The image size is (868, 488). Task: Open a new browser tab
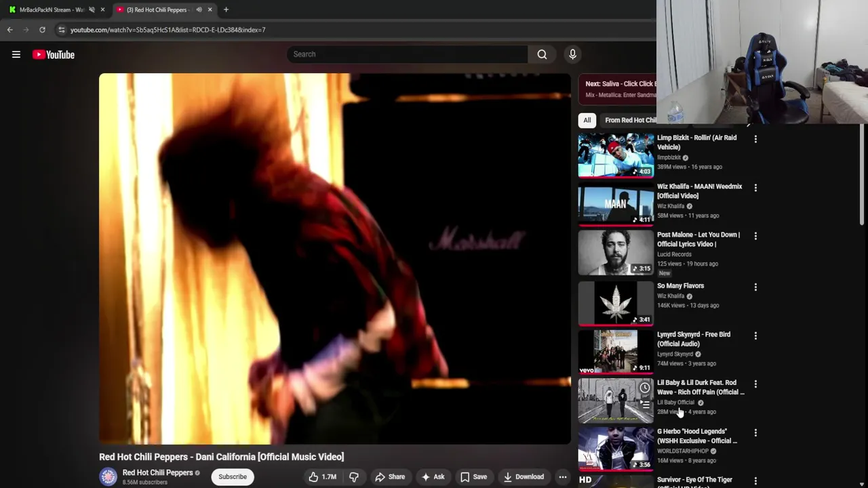click(x=226, y=9)
